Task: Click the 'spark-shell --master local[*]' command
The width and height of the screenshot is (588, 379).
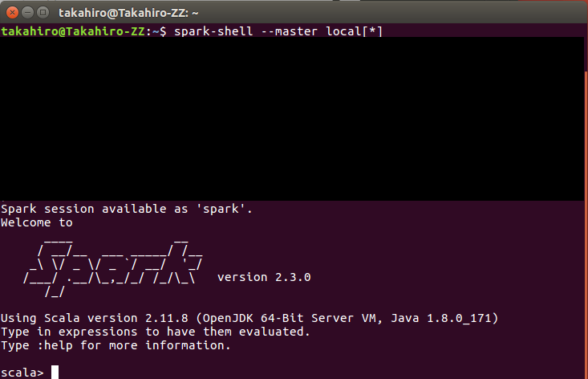Action: [x=278, y=31]
